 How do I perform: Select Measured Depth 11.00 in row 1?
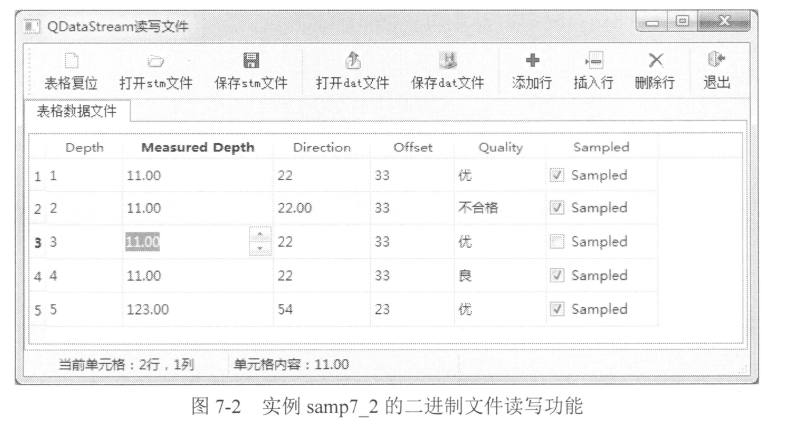coord(198,176)
